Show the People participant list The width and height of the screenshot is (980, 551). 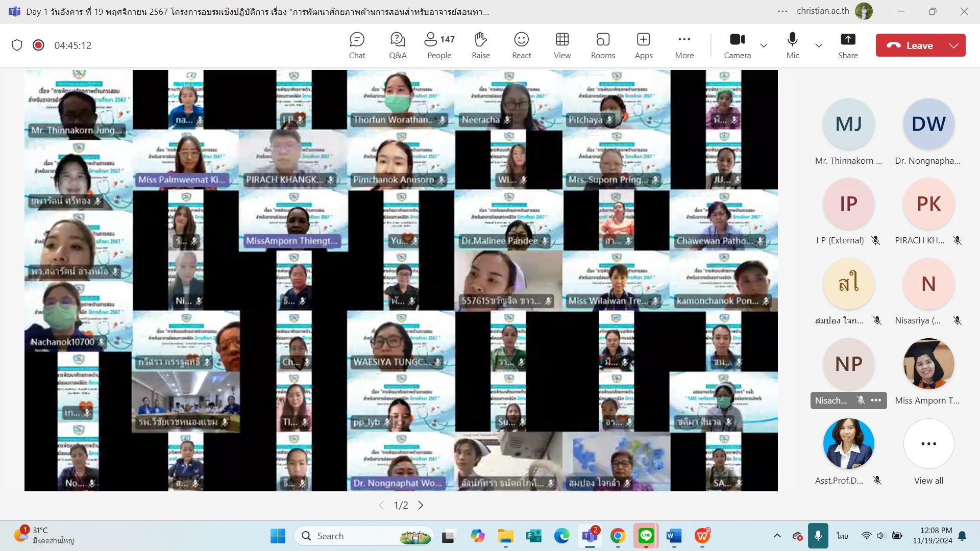(x=439, y=45)
